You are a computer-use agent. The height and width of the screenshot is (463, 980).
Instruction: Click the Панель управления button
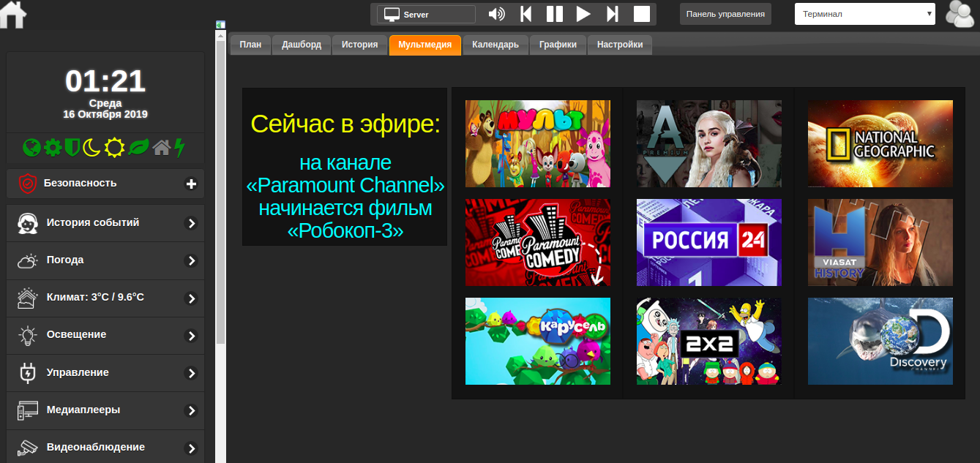[x=725, y=13]
